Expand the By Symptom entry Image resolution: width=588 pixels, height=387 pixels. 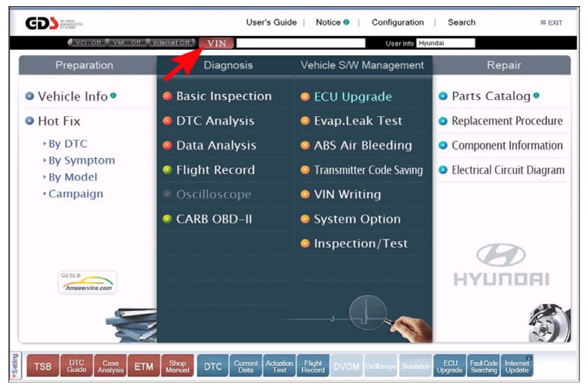(x=81, y=161)
